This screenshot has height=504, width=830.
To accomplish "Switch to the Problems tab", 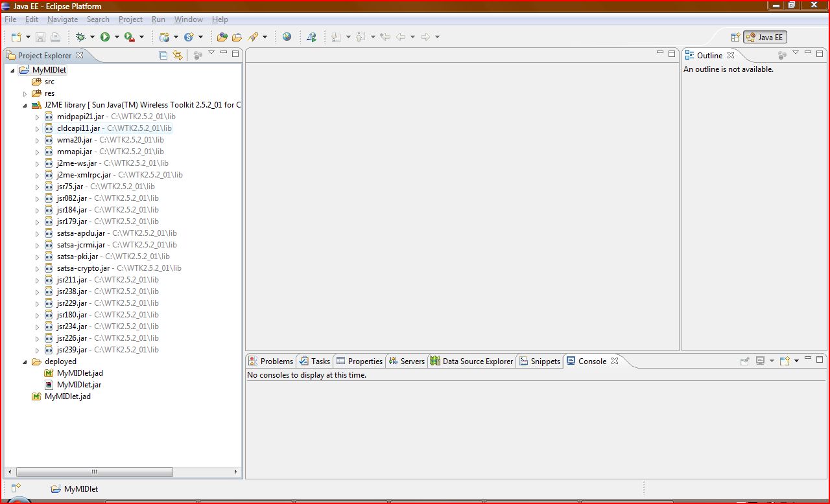I will coord(270,361).
